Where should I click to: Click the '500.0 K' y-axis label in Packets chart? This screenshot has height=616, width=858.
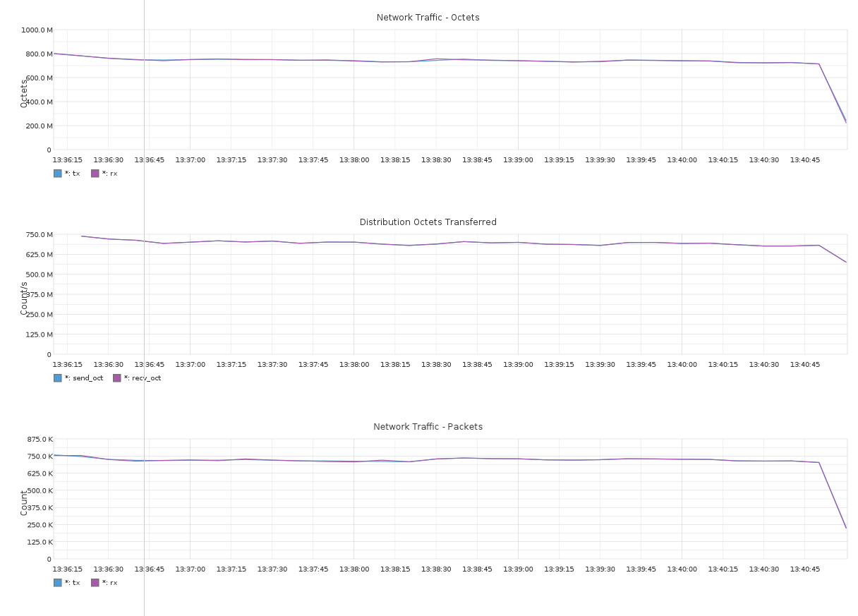(40, 491)
